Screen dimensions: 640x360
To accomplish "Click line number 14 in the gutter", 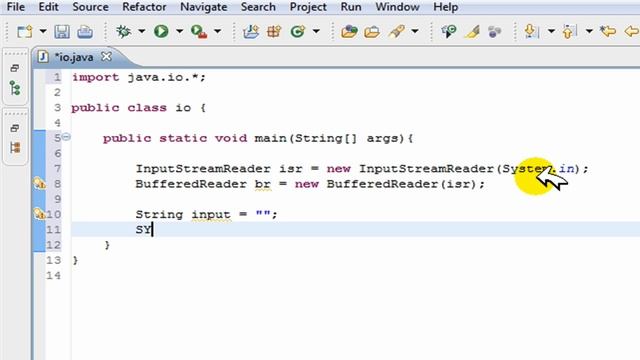I will [53, 276].
